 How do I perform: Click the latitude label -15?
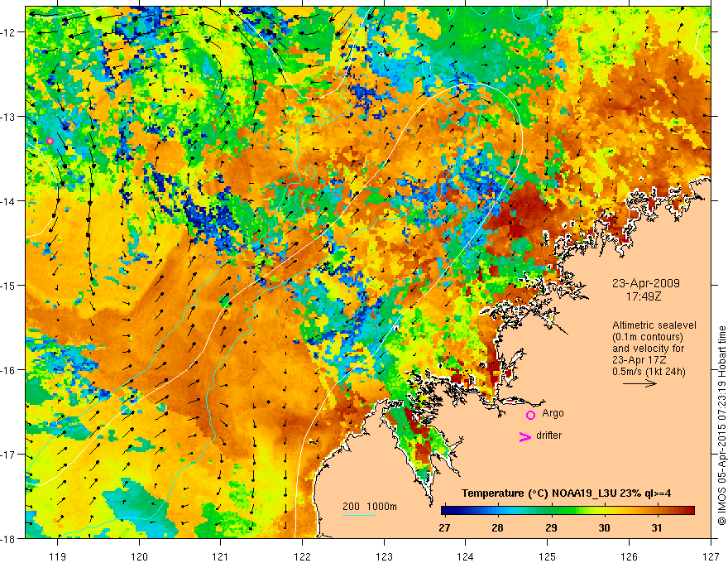click(x=9, y=285)
